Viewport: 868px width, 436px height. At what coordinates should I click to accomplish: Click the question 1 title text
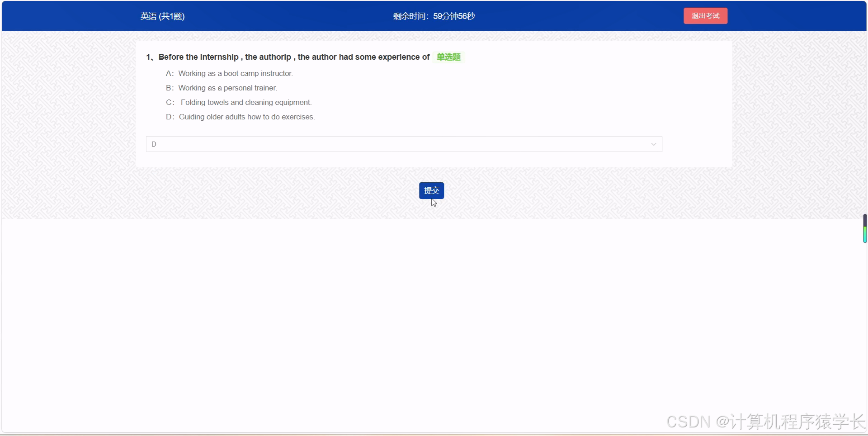click(x=288, y=57)
